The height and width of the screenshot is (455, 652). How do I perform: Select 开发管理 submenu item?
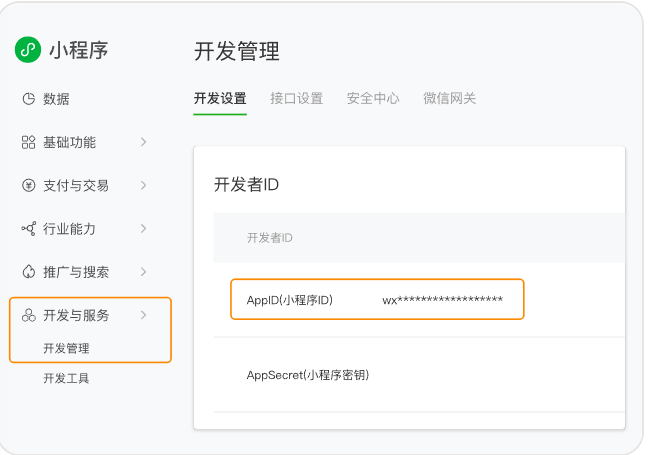coord(66,348)
